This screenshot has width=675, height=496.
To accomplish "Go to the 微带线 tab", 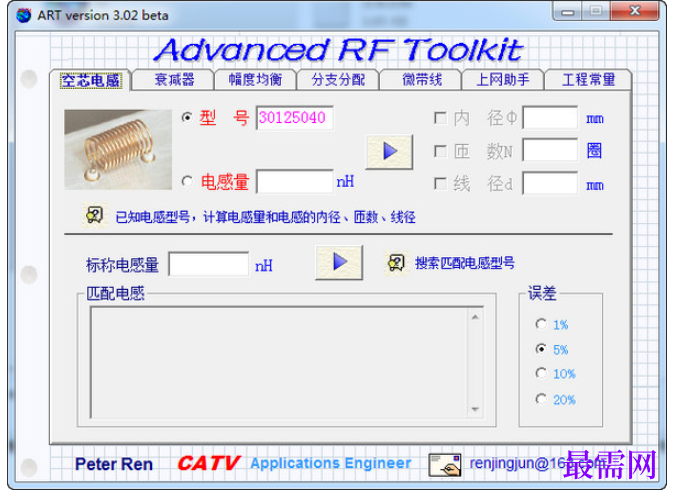I will pos(421,80).
